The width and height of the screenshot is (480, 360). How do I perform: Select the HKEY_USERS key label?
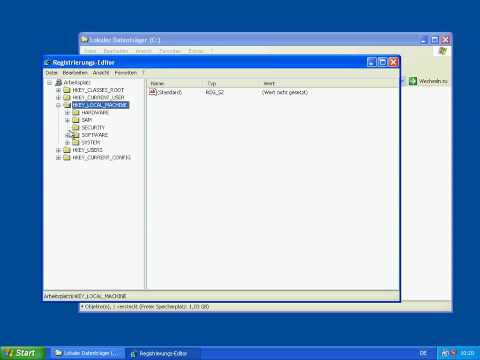87,150
